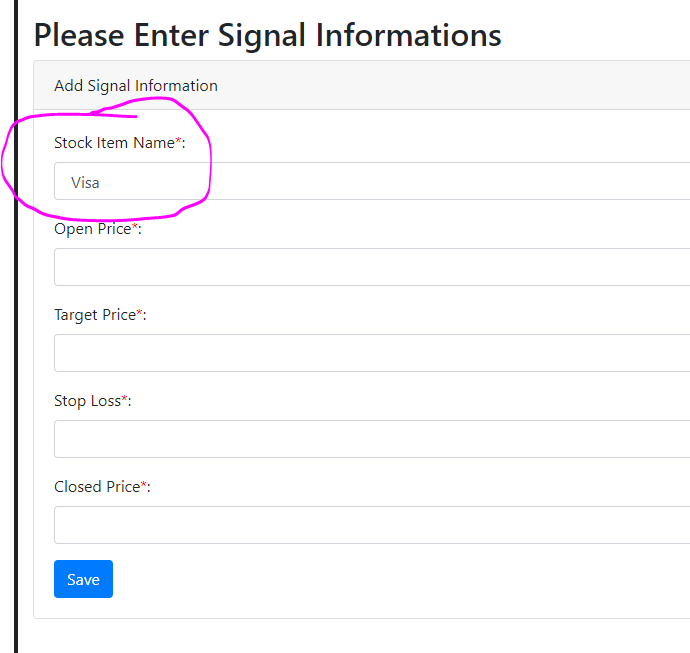Click the 'Add Signal Information' card header
Screen dimensions: 690x653
click(136, 86)
